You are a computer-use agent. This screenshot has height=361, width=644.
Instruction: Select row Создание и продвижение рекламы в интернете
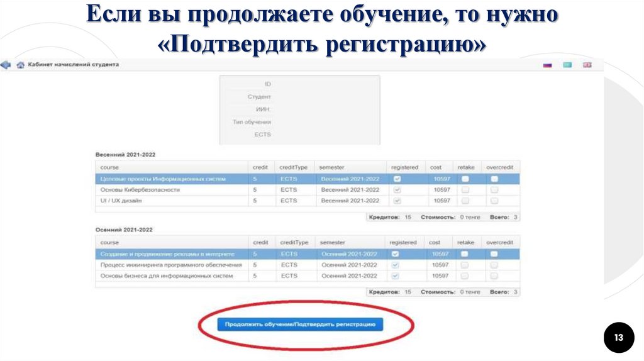(308, 254)
